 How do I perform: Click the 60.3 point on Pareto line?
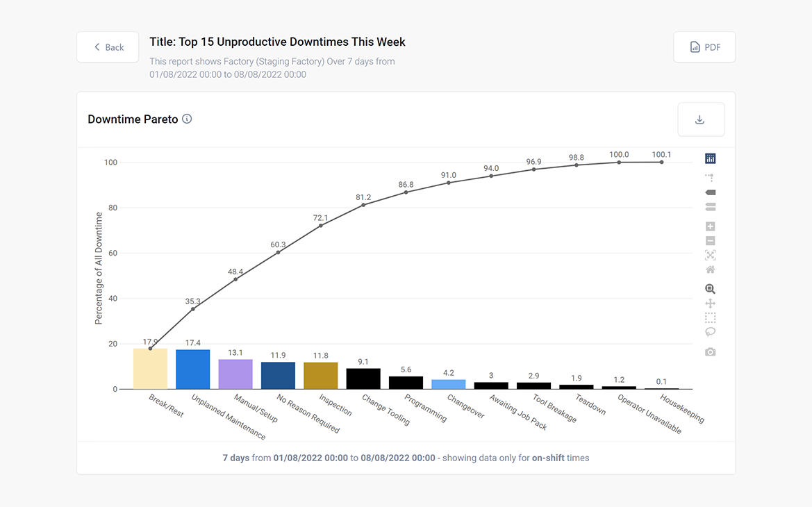tap(278, 252)
